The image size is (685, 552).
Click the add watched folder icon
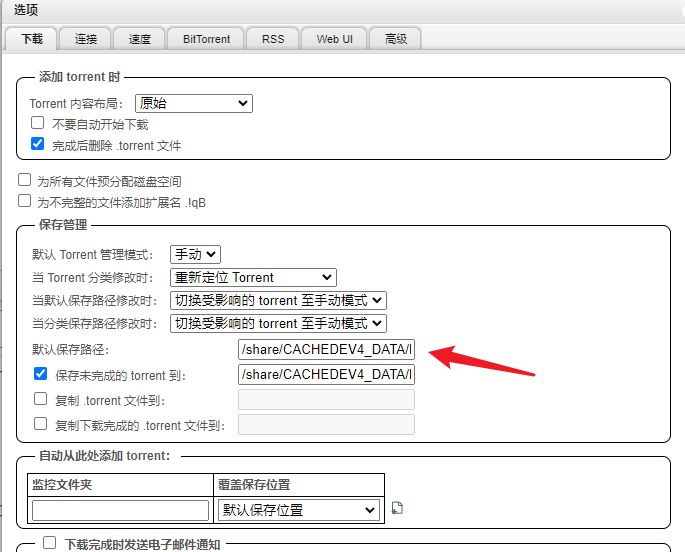click(397, 508)
